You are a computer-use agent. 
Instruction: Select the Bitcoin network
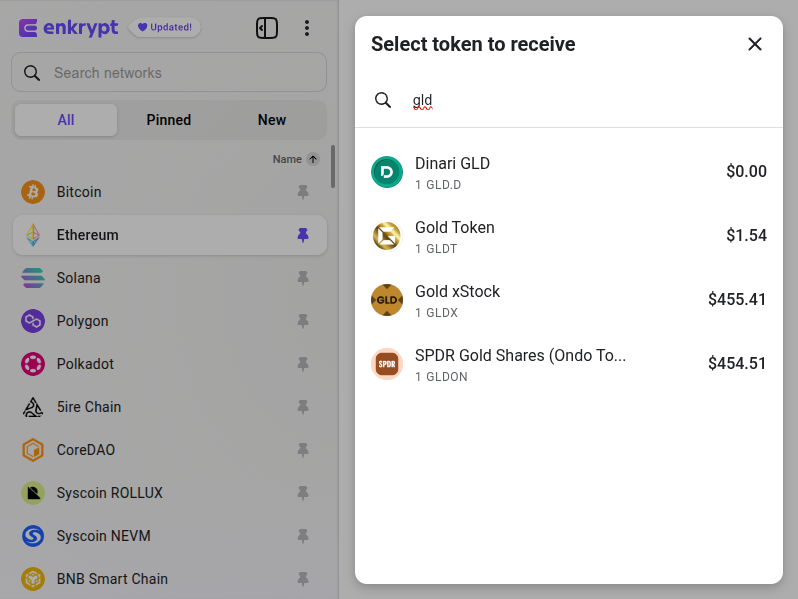click(169, 192)
